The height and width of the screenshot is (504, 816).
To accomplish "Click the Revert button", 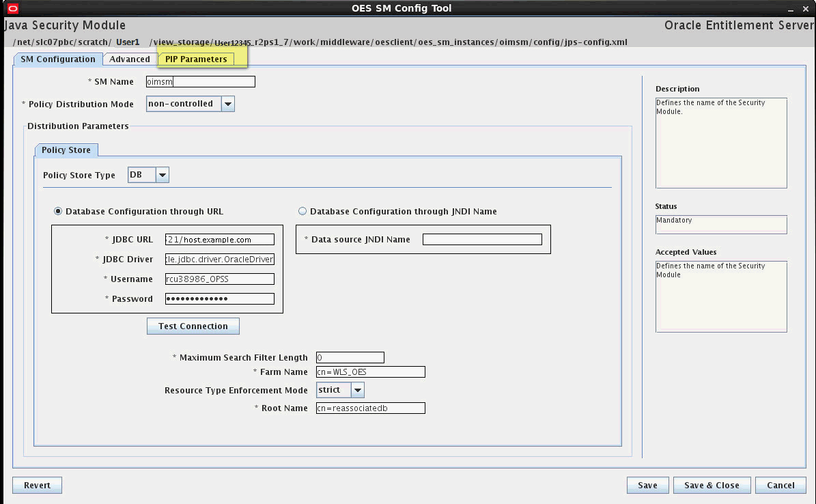I will point(37,486).
